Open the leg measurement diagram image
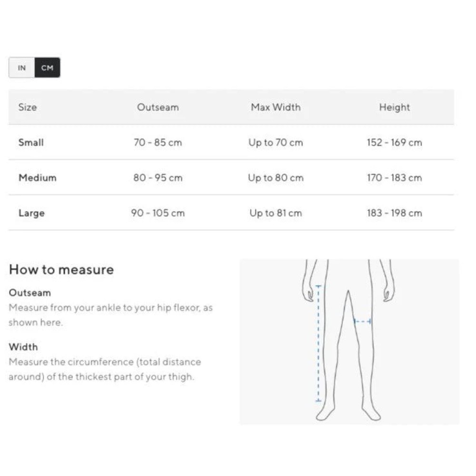 click(x=349, y=341)
